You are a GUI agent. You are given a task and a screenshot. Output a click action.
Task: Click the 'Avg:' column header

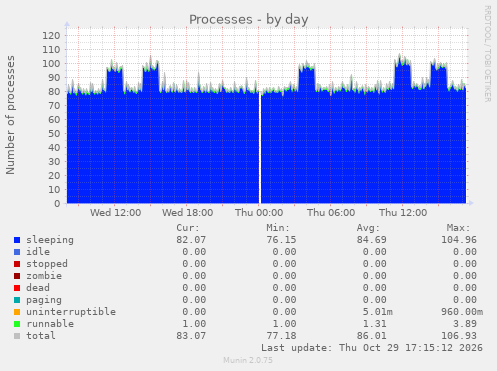(x=368, y=228)
